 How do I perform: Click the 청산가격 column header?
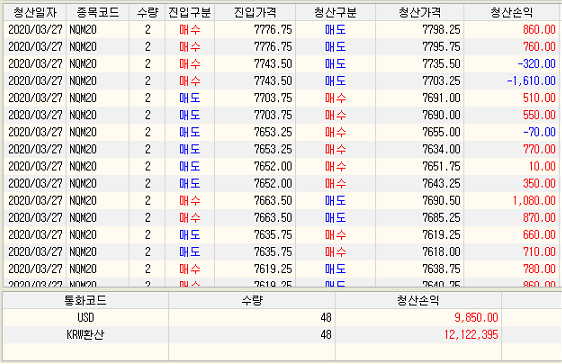point(419,13)
